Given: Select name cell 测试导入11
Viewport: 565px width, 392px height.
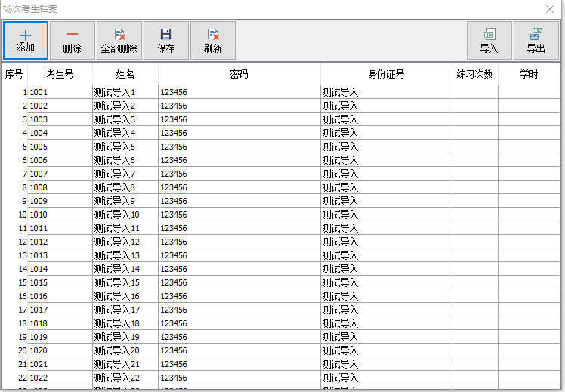Looking at the screenshot, I should [125, 228].
